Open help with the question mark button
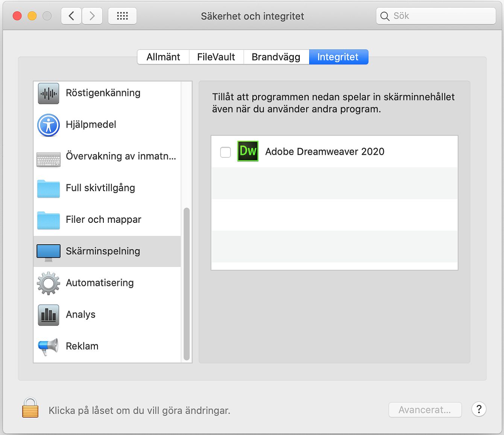 click(x=479, y=409)
